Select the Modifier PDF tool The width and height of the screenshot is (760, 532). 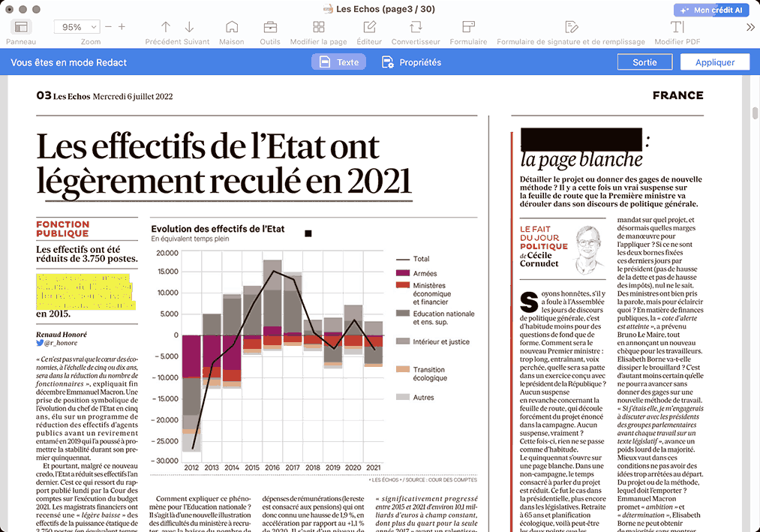click(x=677, y=27)
